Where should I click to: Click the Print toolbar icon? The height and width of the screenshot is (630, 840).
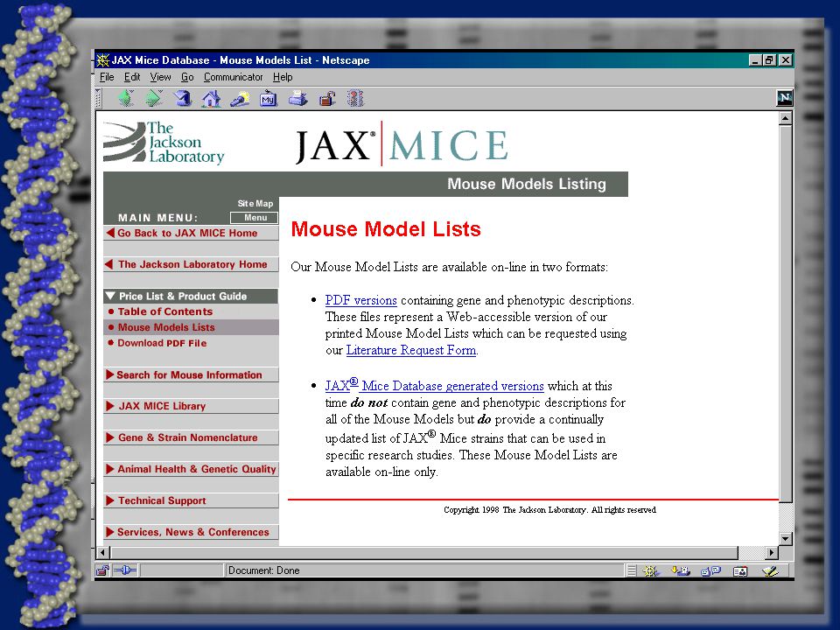pyautogui.click(x=297, y=99)
